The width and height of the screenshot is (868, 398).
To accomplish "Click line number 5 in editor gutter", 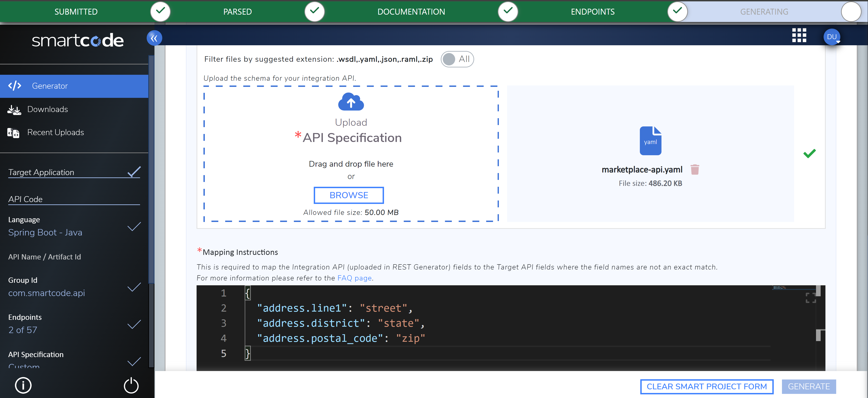I will click(x=224, y=354).
